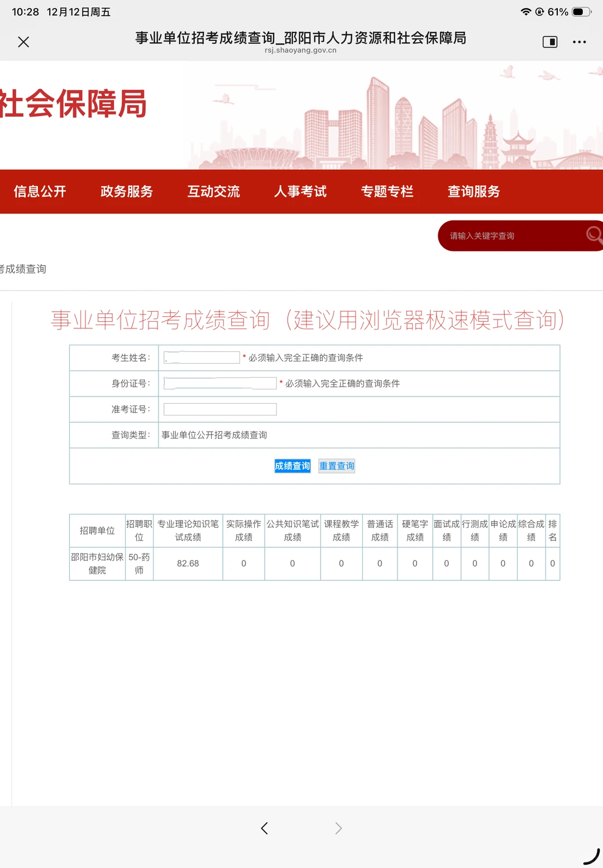Image resolution: width=603 pixels, height=868 pixels.
Task: Click the search magnifier icon
Action: click(595, 236)
